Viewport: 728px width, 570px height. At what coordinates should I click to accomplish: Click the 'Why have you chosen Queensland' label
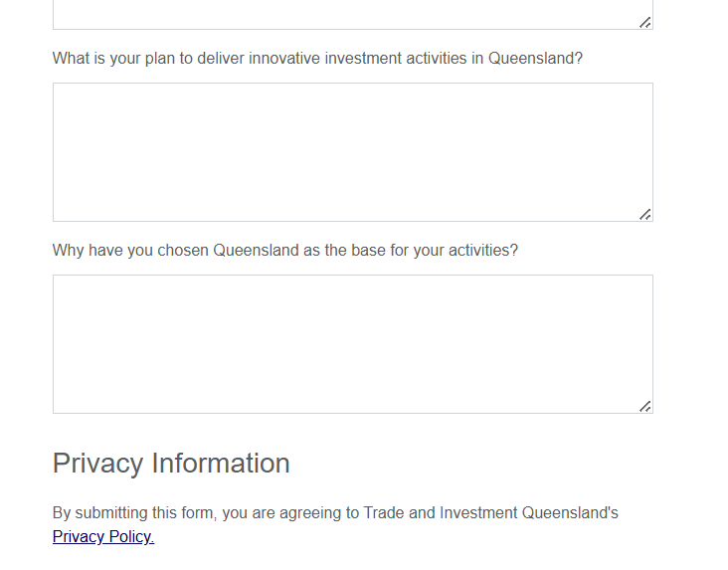(149, 251)
